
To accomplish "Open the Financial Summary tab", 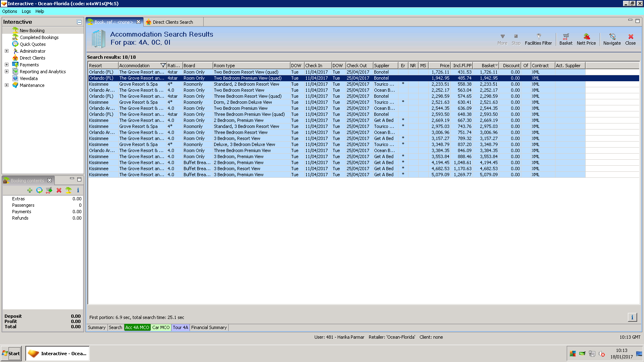I will click(209, 327).
